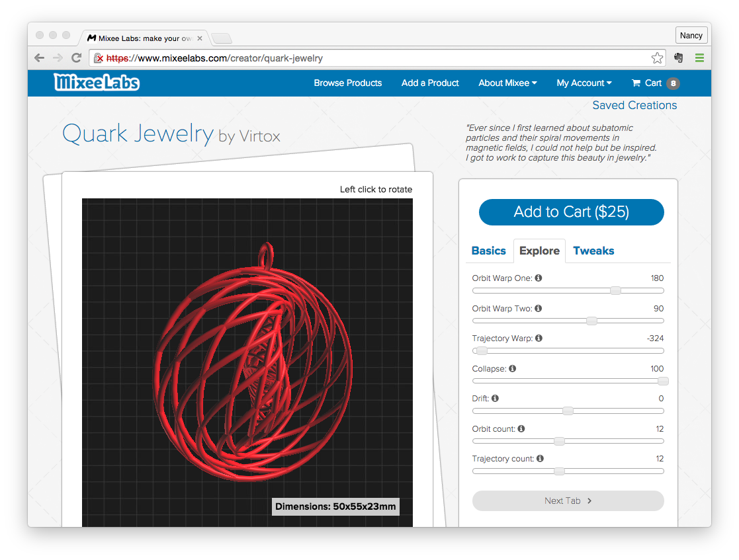Click the info icon beside Orbit Warp One
Image resolution: width=739 pixels, height=560 pixels.
coord(539,278)
